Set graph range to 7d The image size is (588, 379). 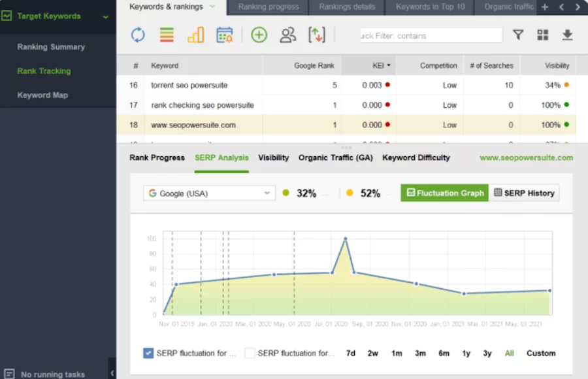[351, 353]
